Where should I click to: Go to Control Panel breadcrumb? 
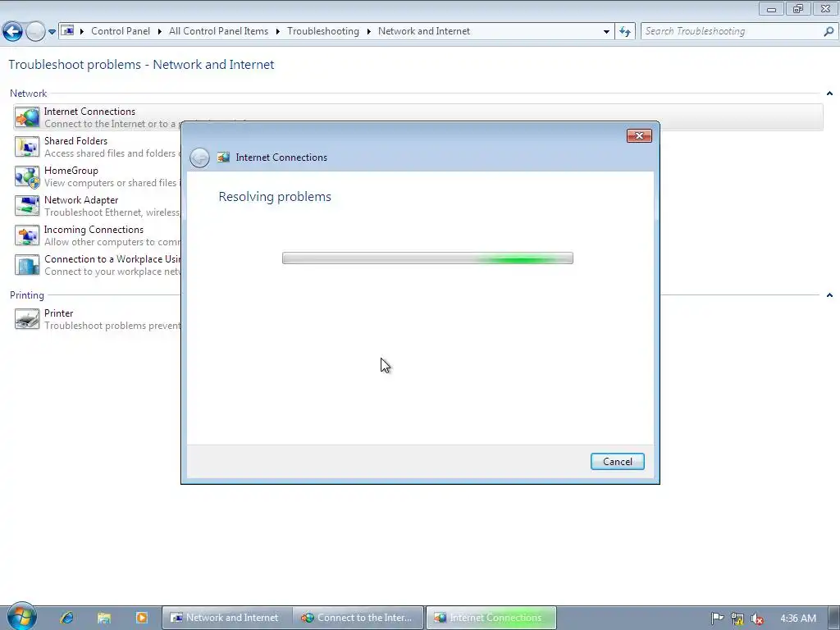121,31
